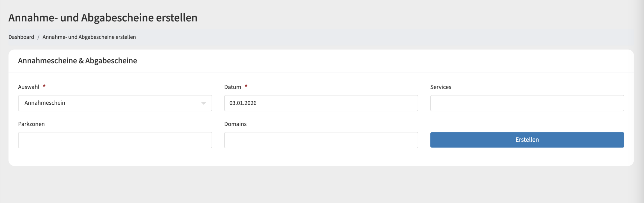Click the main page heading text
This screenshot has width=644, height=203.
103,18
